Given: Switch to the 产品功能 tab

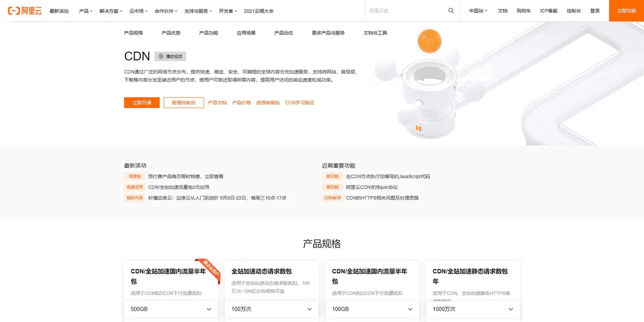Looking at the screenshot, I should click(208, 33).
